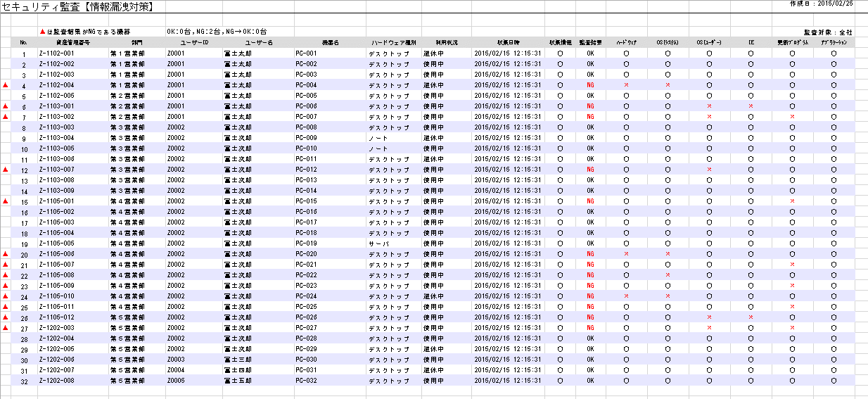Image resolution: width=868 pixels, height=399 pixels.
Task: Click the red × in 更新プログラム for PC-015
Action: tap(792, 201)
